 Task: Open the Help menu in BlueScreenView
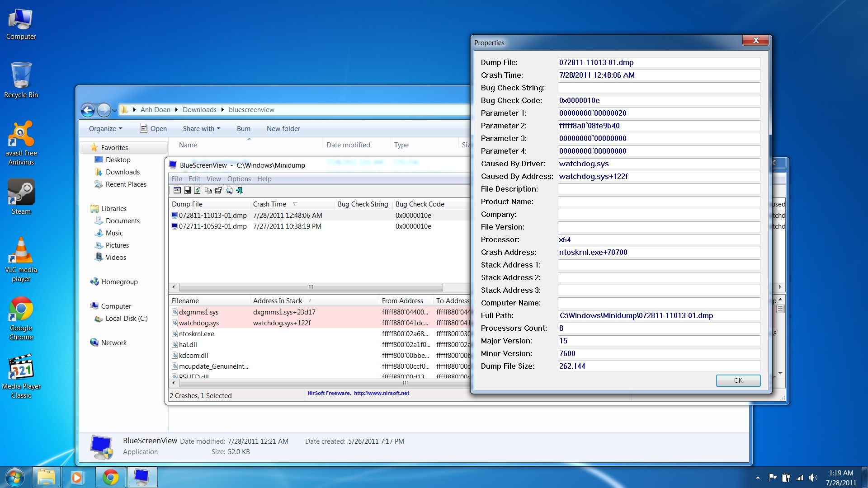click(x=264, y=179)
